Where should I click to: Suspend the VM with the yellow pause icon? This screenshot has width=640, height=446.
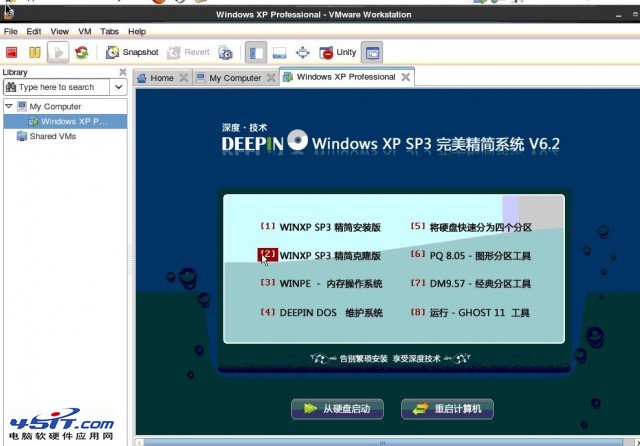pos(35,52)
